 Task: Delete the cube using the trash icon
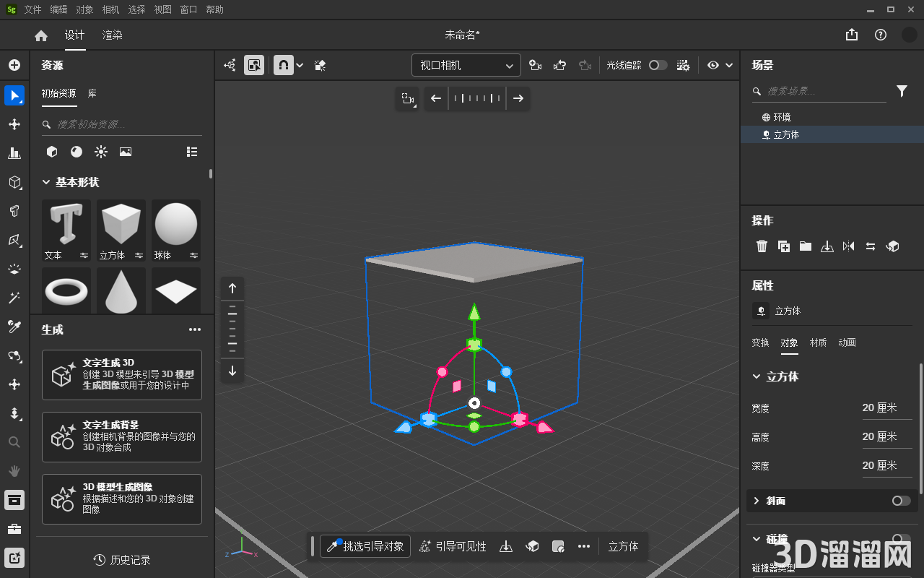[x=762, y=246]
